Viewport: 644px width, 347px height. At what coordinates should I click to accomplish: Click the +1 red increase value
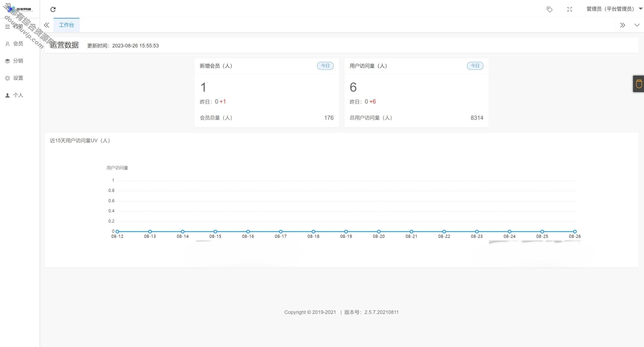tap(223, 102)
